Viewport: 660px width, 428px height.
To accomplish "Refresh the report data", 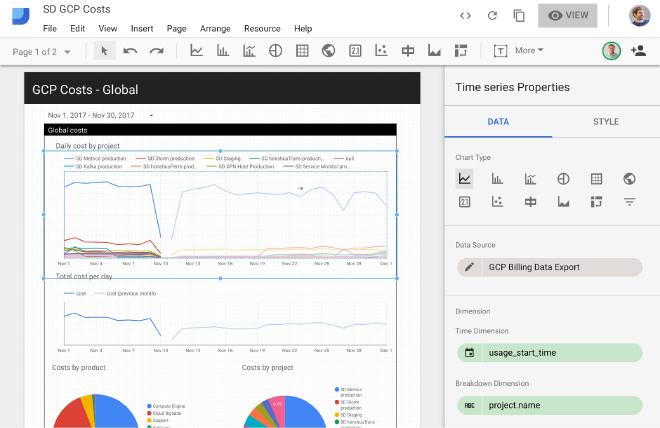I will click(492, 16).
